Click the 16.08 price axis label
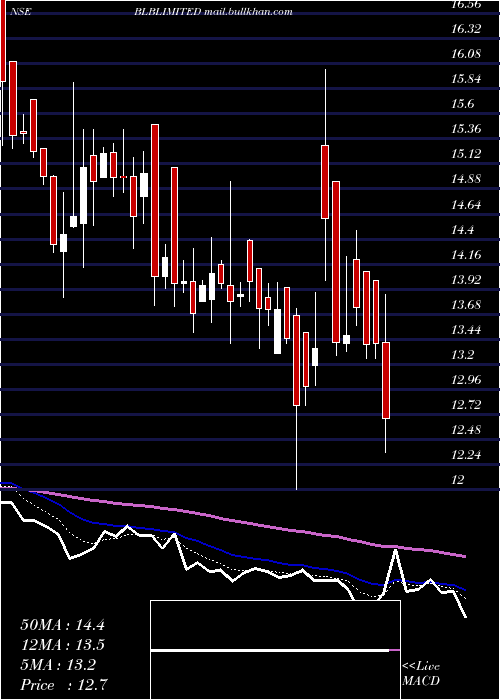Viewport: 500px width, 700px height. (x=467, y=54)
